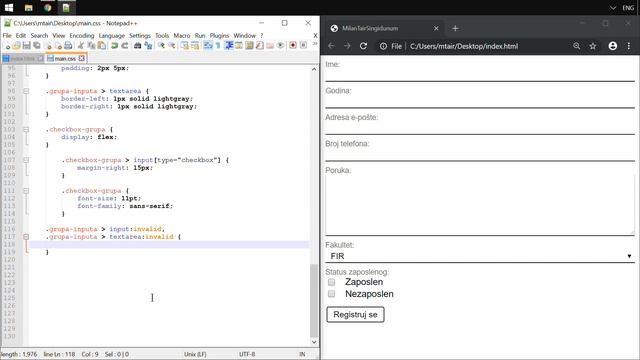Switch to the index.html editor tab

coord(23,59)
